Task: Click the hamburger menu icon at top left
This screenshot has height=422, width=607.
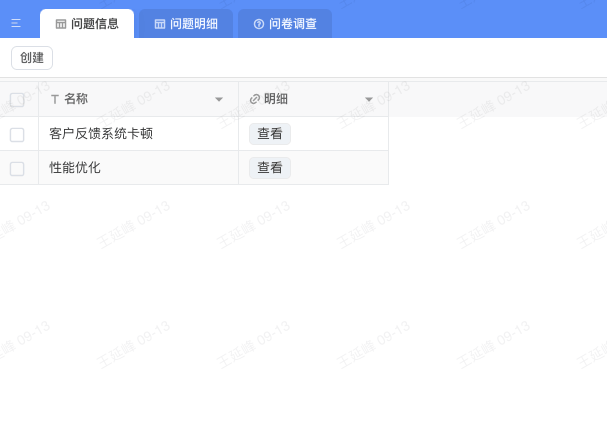Action: pyautogui.click(x=15, y=23)
